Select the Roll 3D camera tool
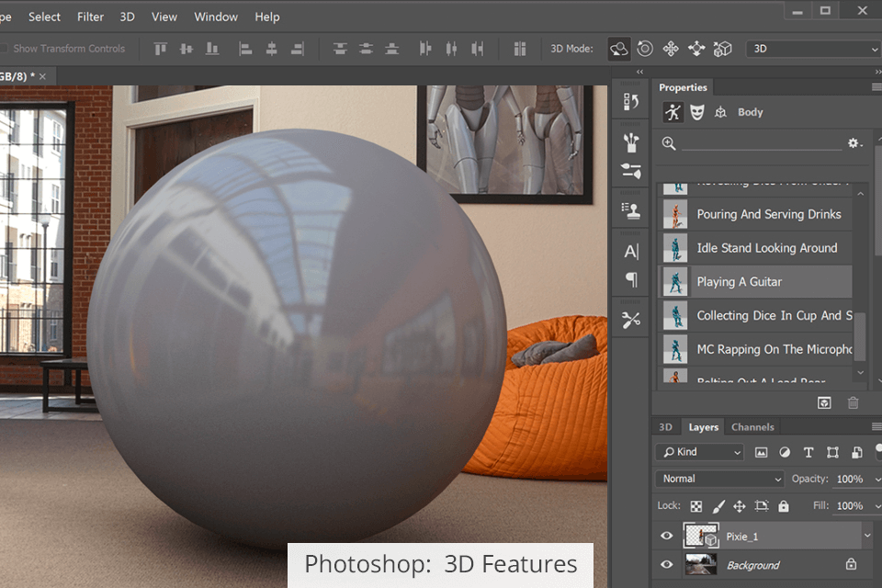This screenshot has width=882, height=588. coord(645,49)
